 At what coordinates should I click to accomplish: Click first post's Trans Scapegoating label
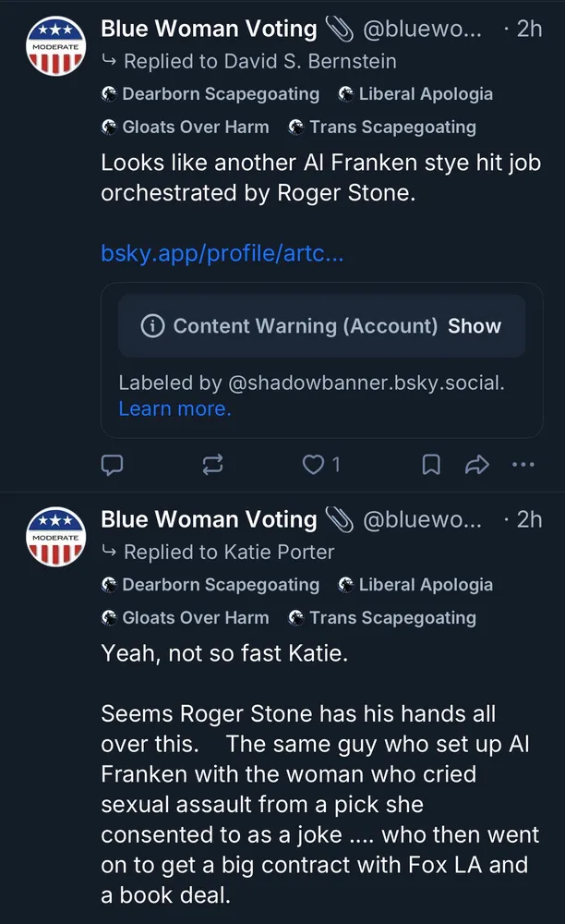tap(382, 128)
